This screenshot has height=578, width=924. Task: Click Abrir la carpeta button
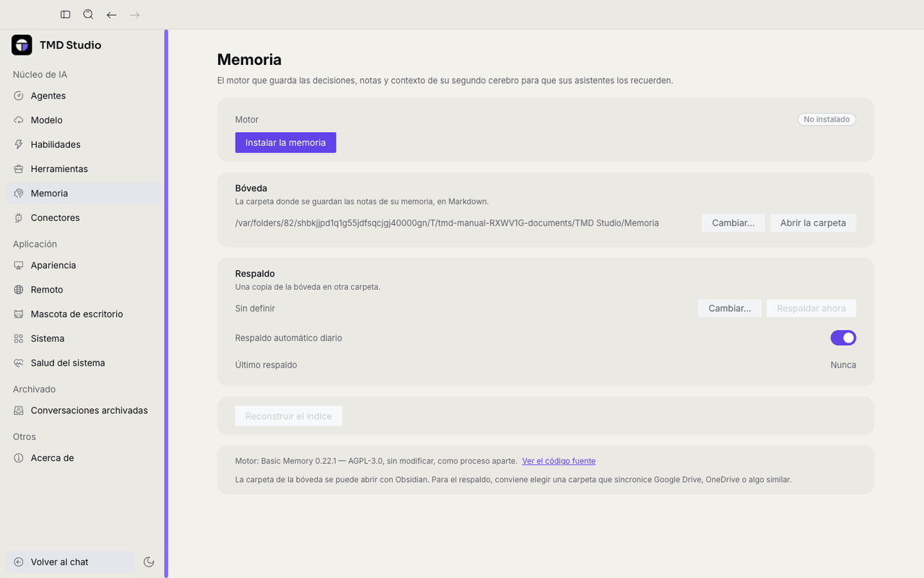813,223
